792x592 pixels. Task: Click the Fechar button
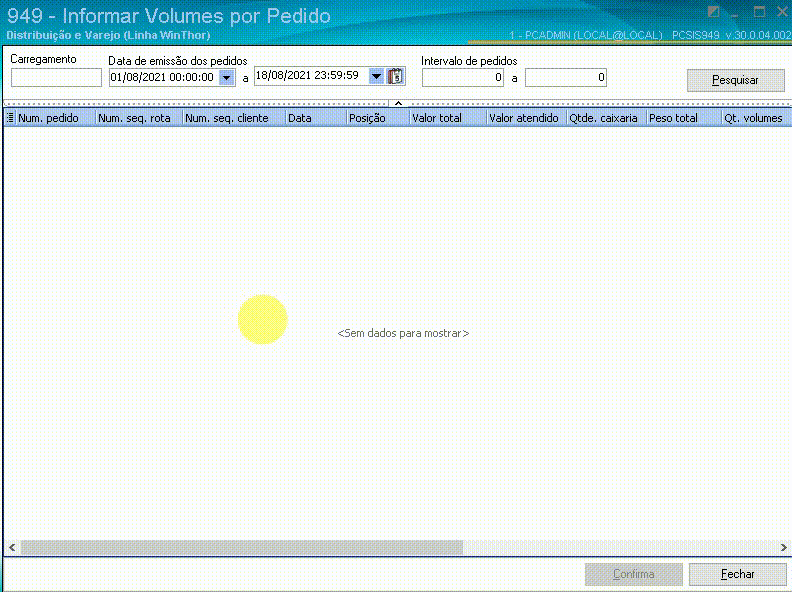click(x=737, y=574)
